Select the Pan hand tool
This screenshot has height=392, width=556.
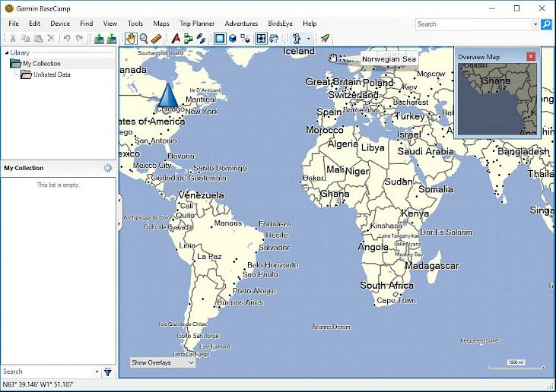tap(131, 38)
